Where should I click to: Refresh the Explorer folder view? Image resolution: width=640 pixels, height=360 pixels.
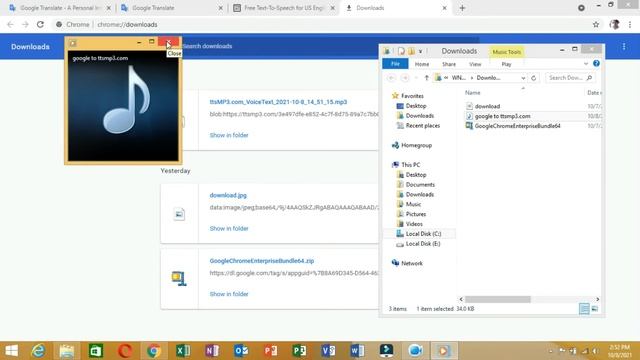[x=533, y=78]
